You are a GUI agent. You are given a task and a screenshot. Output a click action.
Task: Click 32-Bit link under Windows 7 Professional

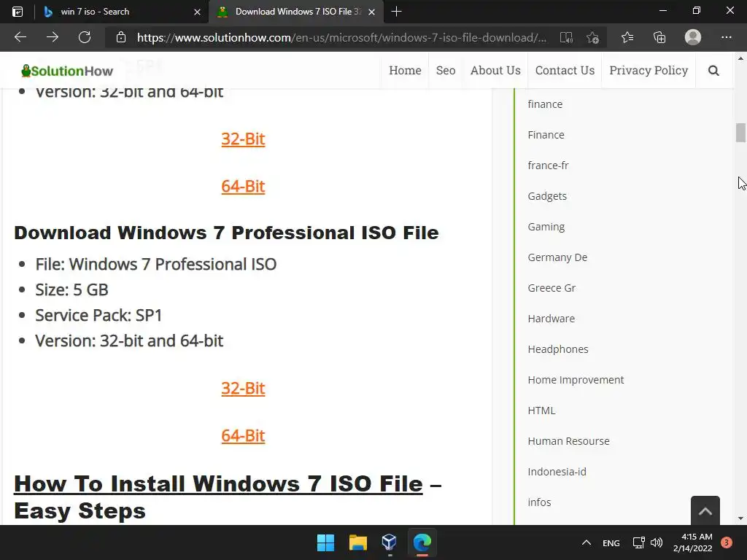click(243, 389)
